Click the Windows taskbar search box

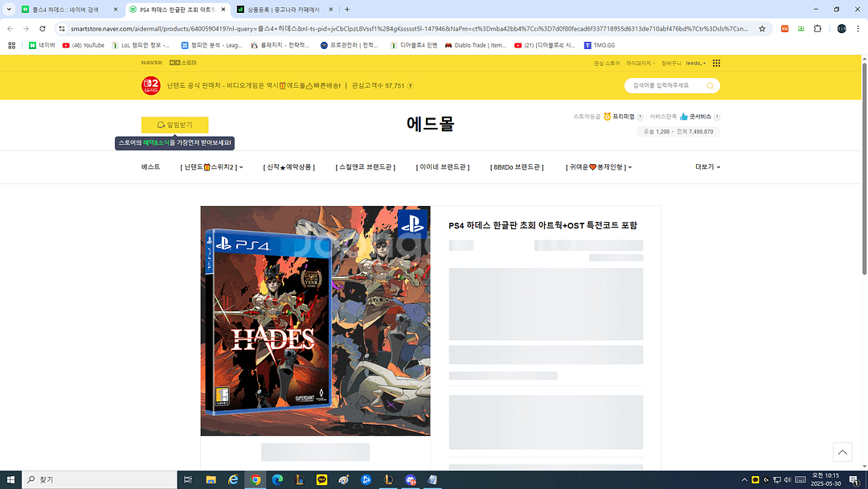click(99, 479)
